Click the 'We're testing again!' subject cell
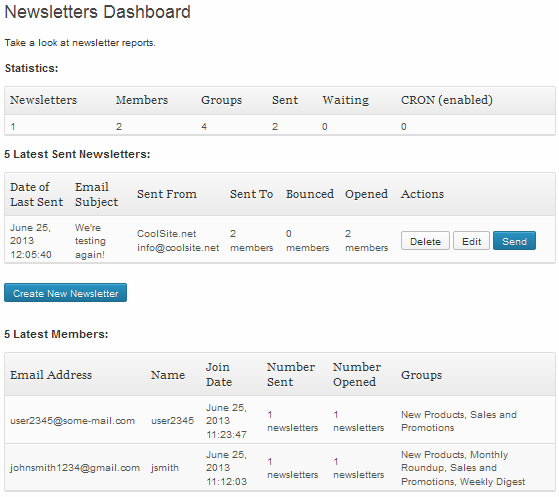 point(90,241)
